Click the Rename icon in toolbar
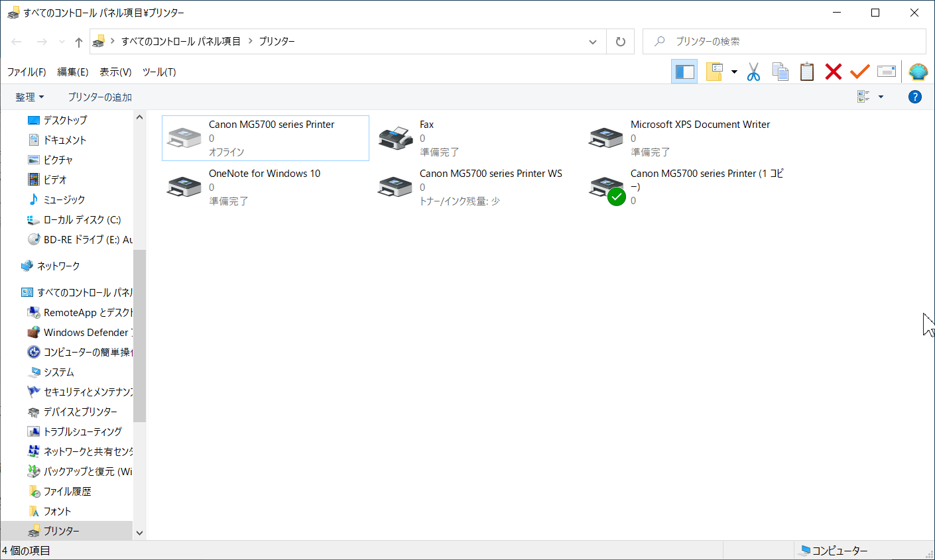This screenshot has width=935, height=560. pyautogui.click(x=887, y=72)
